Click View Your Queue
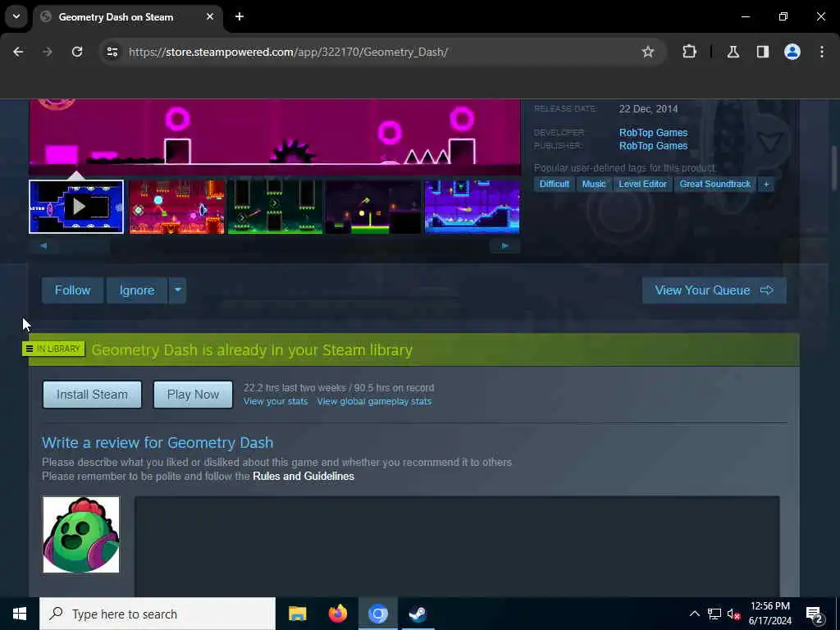This screenshot has width=840, height=630. pos(714,290)
